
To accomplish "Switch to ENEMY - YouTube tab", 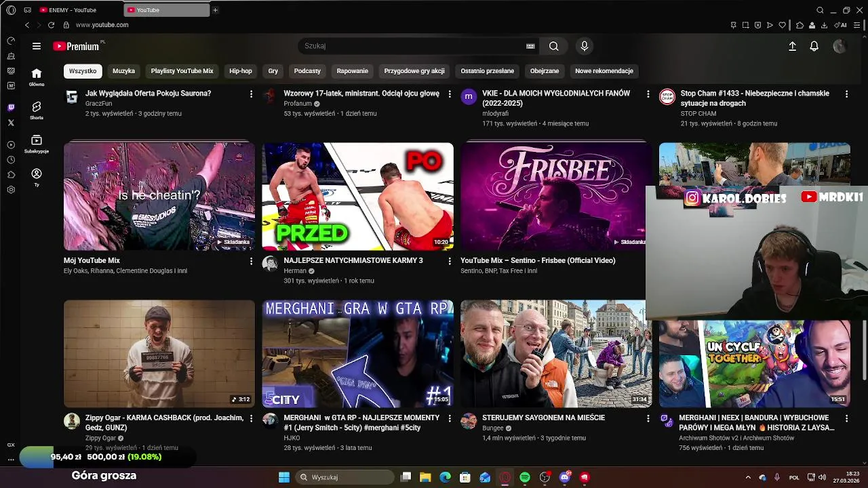I will coord(80,10).
